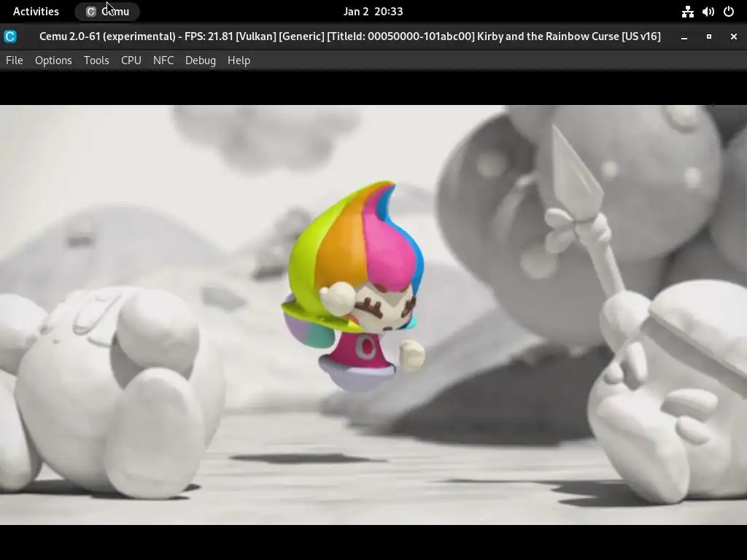Open the File menu
Screen dimensions: 747x560
click(15, 61)
